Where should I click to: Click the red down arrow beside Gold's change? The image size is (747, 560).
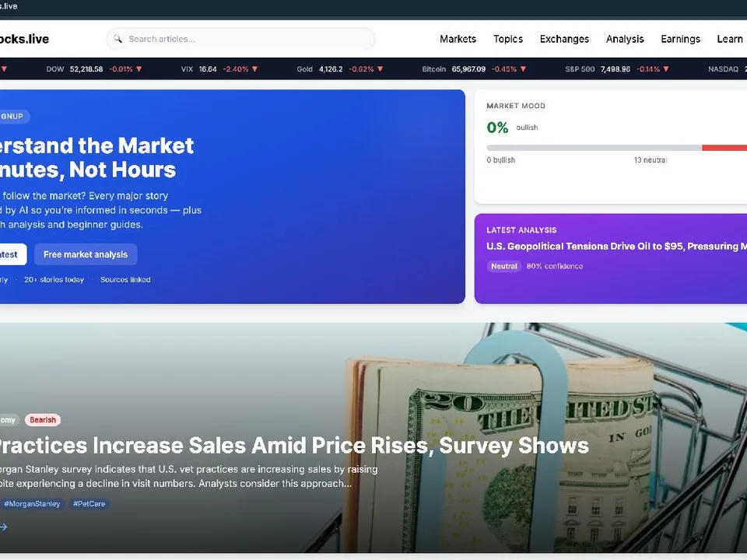pos(381,69)
